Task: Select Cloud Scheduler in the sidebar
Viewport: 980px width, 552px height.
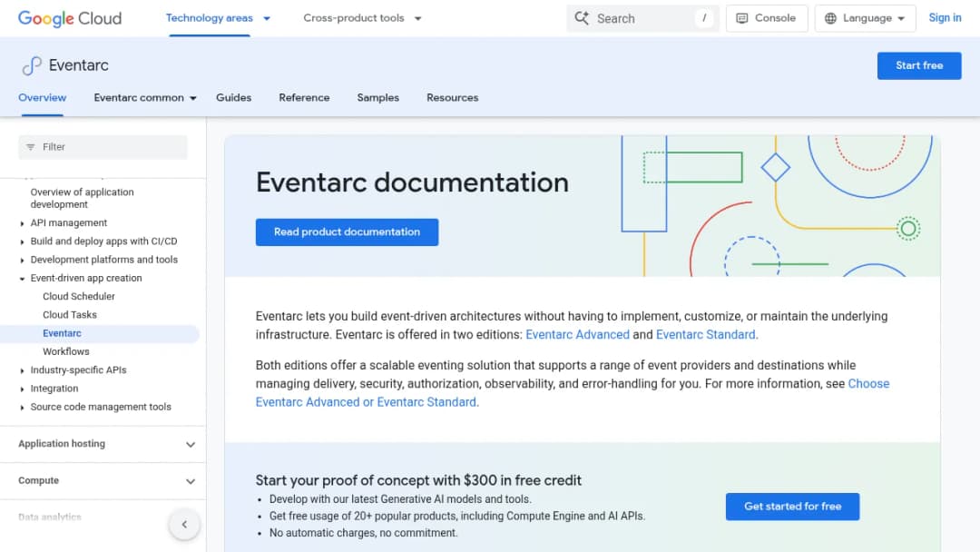Action: pyautogui.click(x=79, y=296)
